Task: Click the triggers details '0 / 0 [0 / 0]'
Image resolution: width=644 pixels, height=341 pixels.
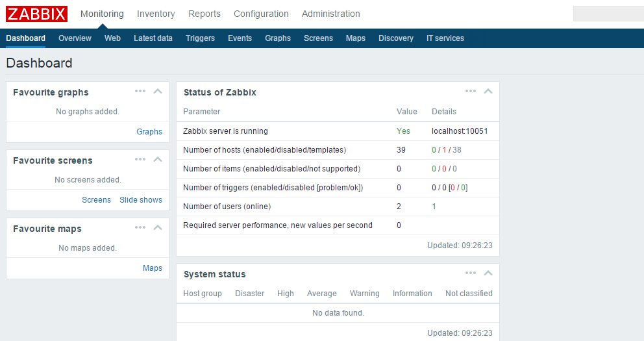Action: click(450, 188)
